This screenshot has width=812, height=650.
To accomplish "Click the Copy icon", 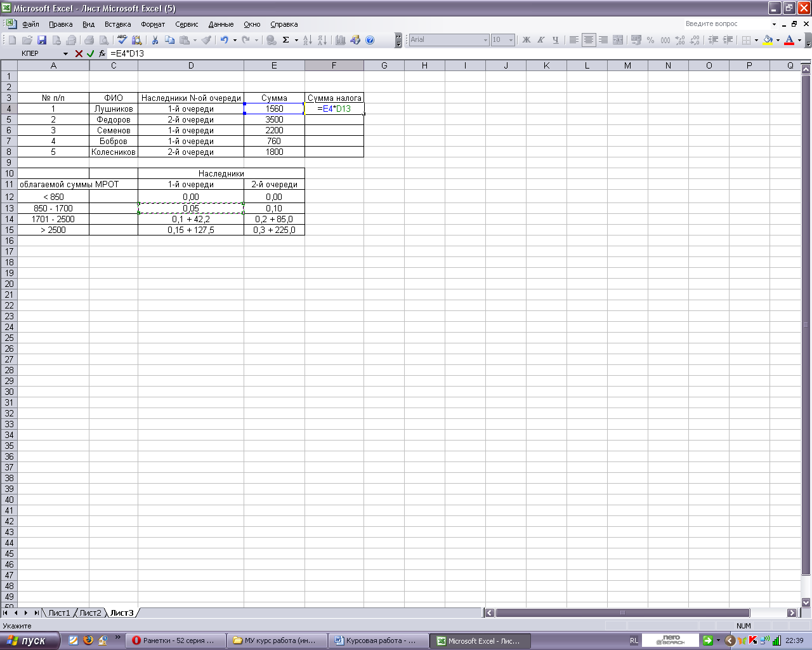I will 169,40.
